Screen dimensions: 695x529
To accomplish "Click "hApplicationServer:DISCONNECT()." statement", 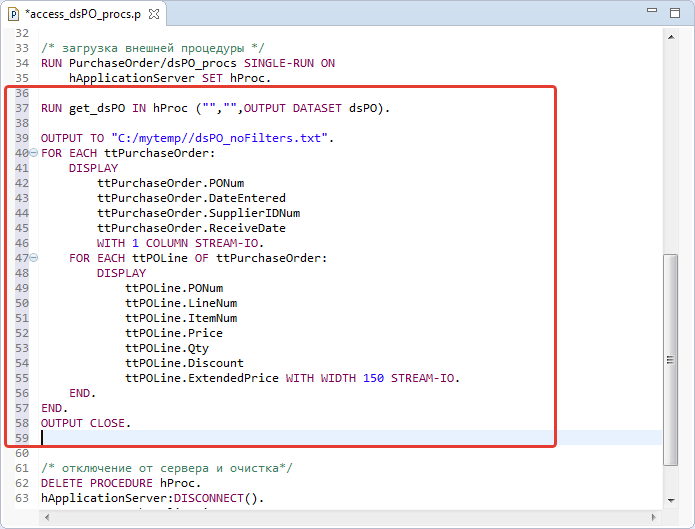I will (x=152, y=498).
